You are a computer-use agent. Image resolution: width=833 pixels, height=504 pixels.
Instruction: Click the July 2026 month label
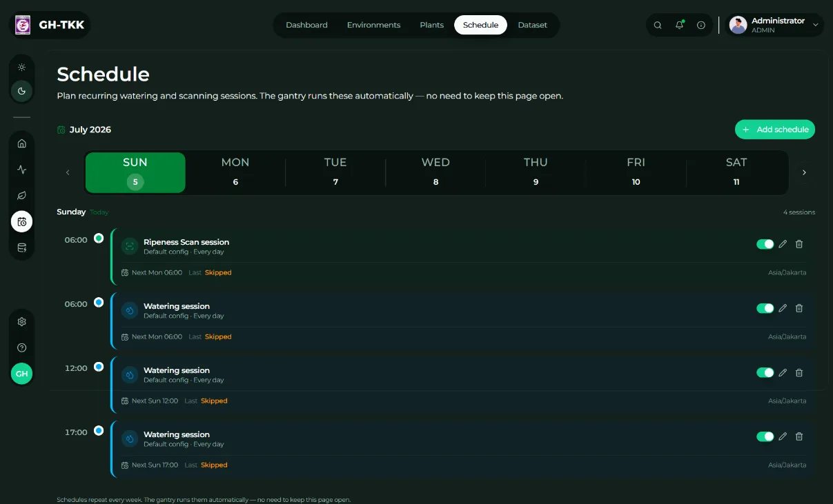(90, 130)
